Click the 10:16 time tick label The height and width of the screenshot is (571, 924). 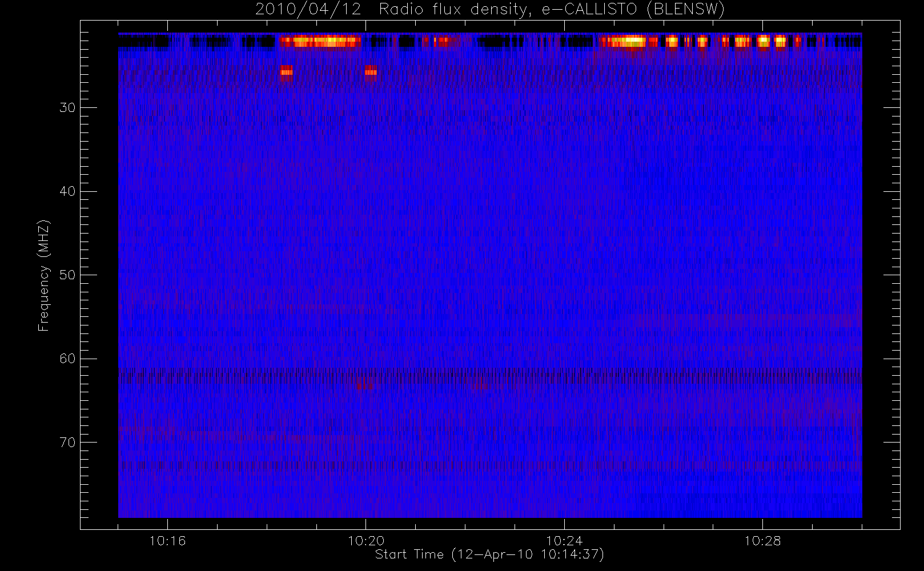click(167, 541)
